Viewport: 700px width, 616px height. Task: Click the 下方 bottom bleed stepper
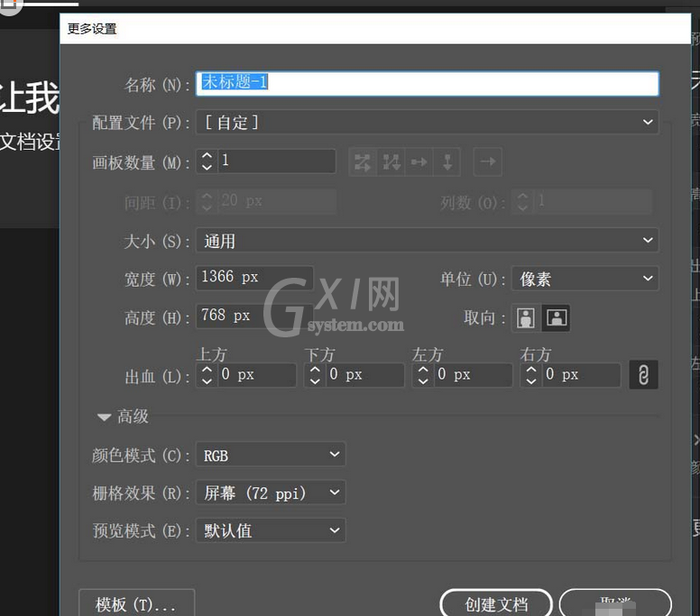pos(315,375)
